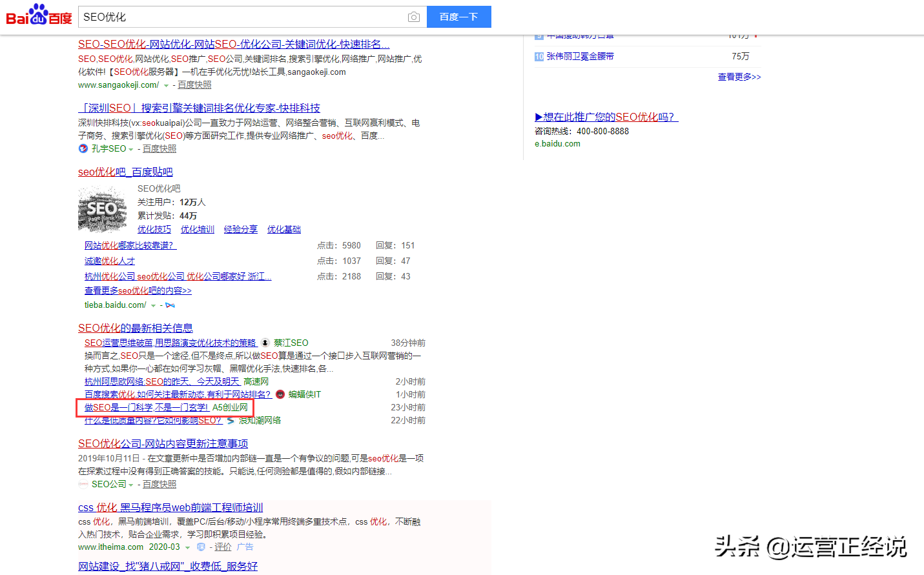Click the Baidu logo
924x575 pixels.
click(x=39, y=15)
